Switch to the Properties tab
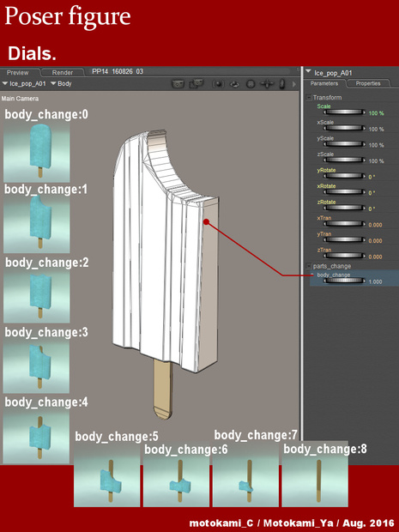Image resolution: width=399 pixels, height=532 pixels. pos(368,83)
